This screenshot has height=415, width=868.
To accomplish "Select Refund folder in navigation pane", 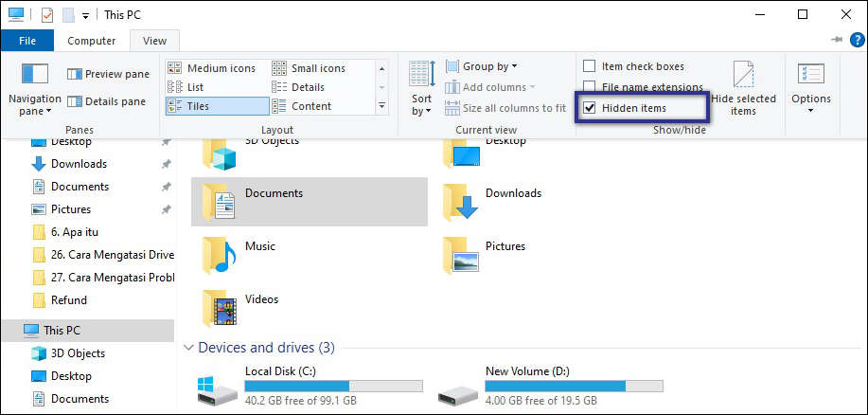I will (68, 300).
